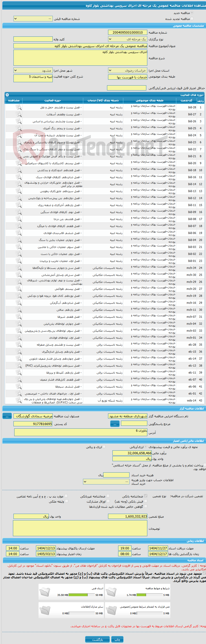Image resolution: width=206 pixels, height=644 pixels.
Task: View details icon for row bld-06
Action: pos(19,233)
